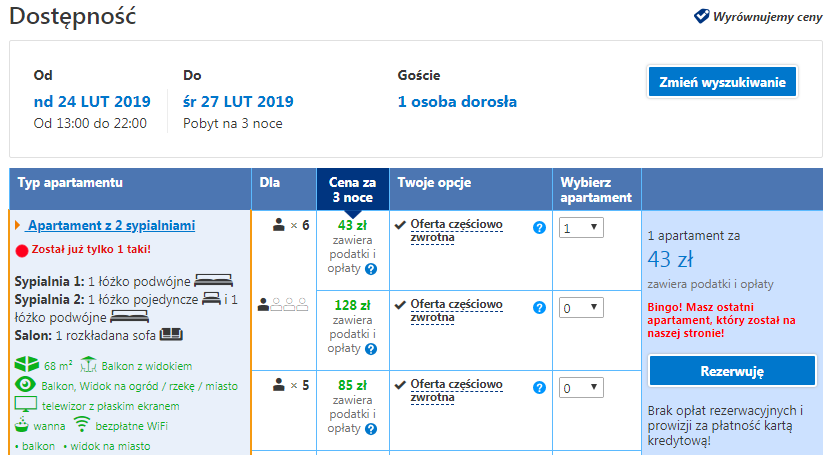Click the check-out date śr 27 LUT 2019

point(238,101)
